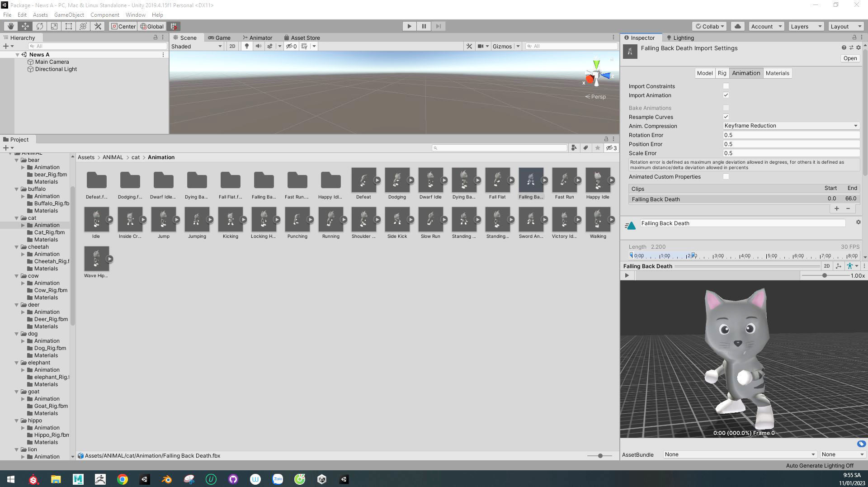Image resolution: width=868 pixels, height=487 pixels.
Task: Add a new animation clip
Action: [836, 208]
